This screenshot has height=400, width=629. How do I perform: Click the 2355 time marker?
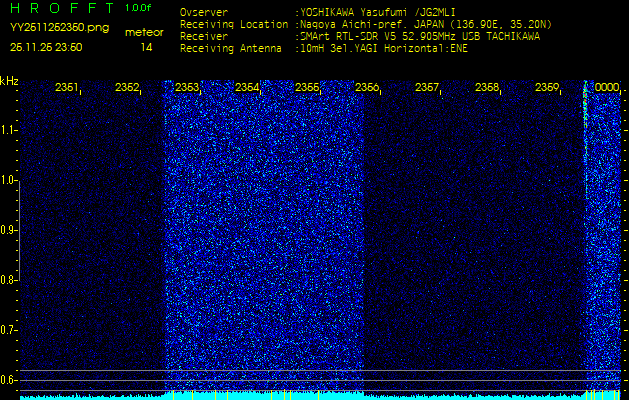(307, 87)
